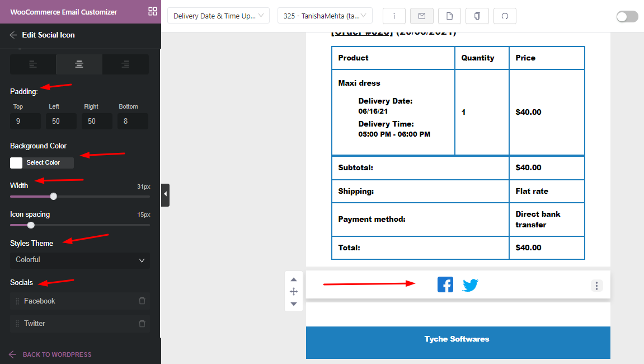This screenshot has width=644, height=364.
Task: Delete the Twitter social entry
Action: [x=142, y=323]
